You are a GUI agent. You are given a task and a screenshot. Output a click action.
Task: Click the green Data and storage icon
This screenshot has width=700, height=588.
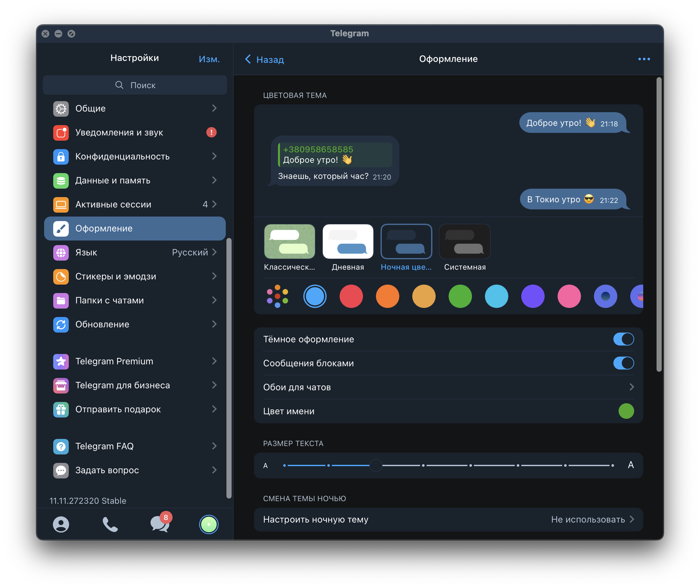coord(61,181)
